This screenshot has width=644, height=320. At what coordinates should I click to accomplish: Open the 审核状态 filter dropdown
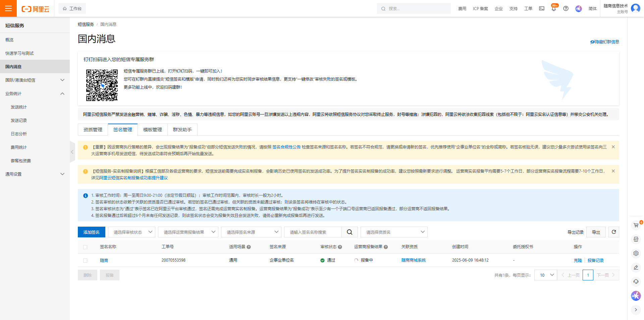tap(131, 232)
